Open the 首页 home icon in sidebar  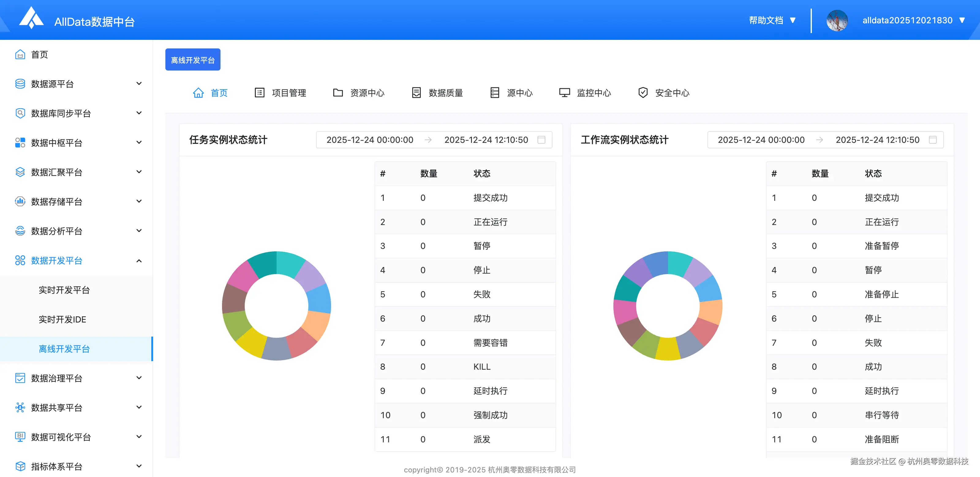point(20,55)
